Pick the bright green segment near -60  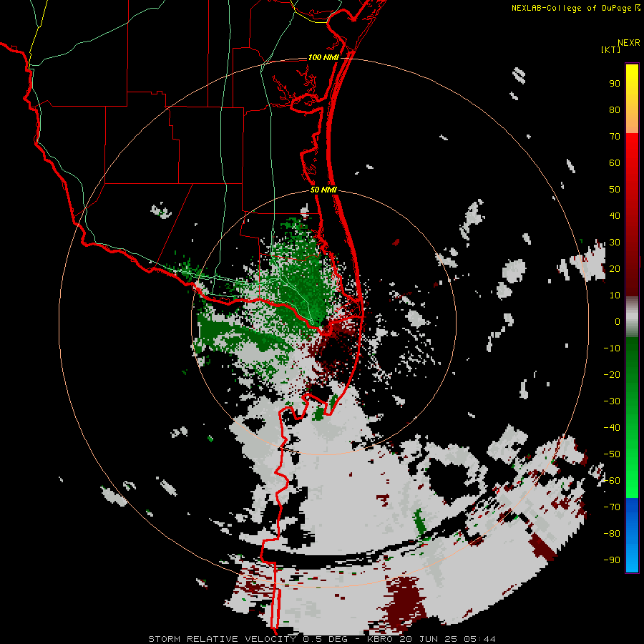pos(632,481)
